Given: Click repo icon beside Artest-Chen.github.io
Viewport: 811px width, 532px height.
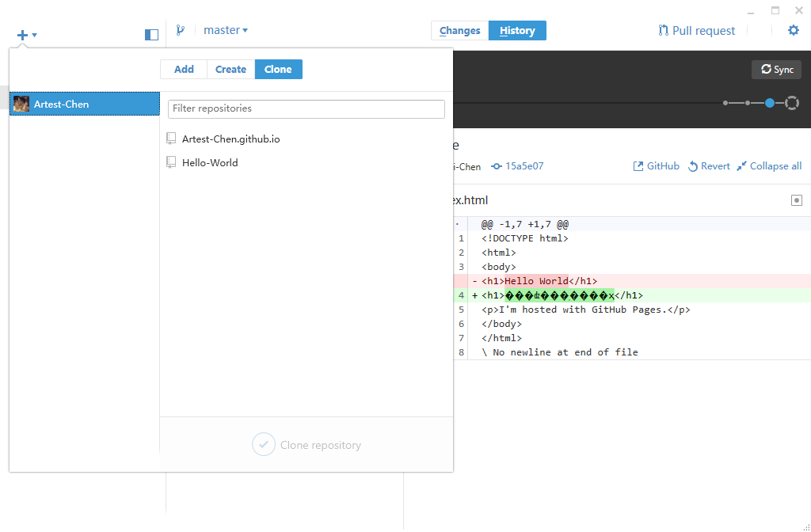Looking at the screenshot, I should coord(171,139).
